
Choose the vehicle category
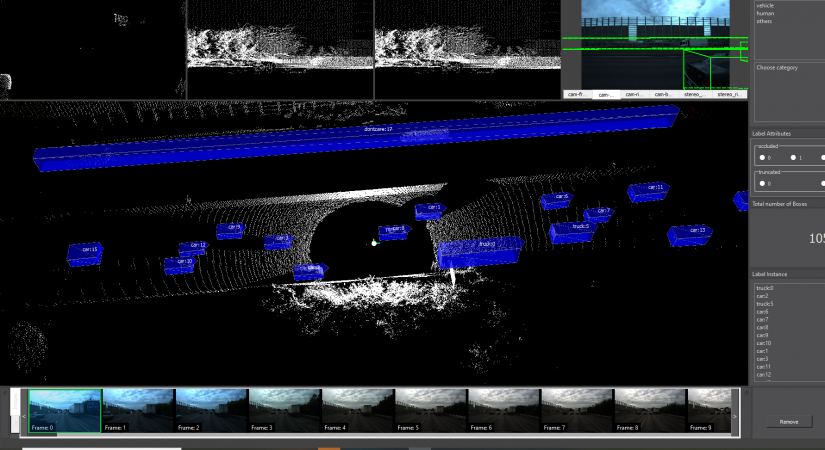tap(765, 5)
